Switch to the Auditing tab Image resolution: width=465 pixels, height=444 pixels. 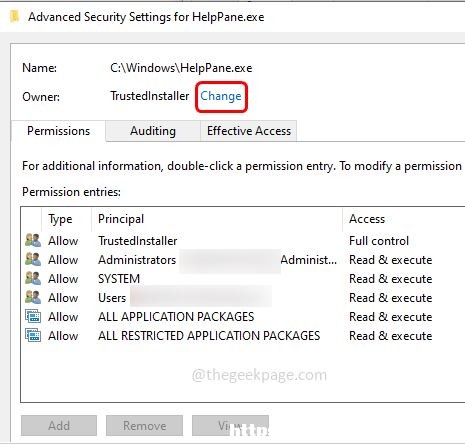coord(153,131)
